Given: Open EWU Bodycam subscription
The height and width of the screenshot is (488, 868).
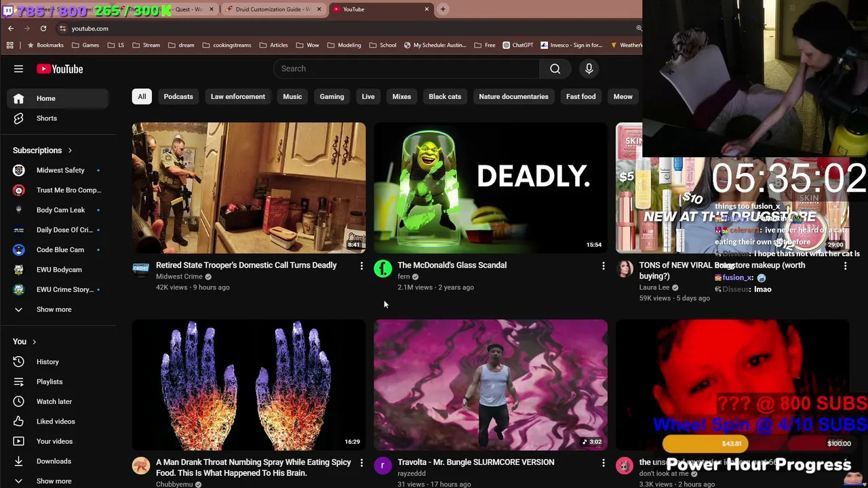Looking at the screenshot, I should tap(58, 270).
